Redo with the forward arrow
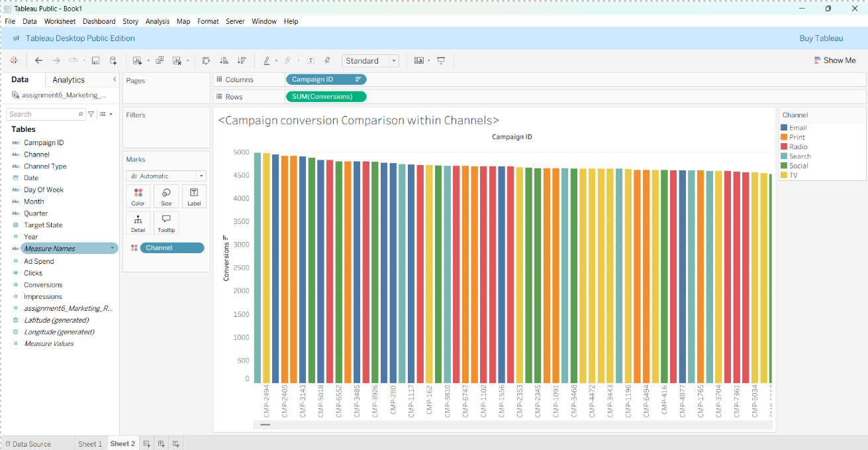 [56, 60]
